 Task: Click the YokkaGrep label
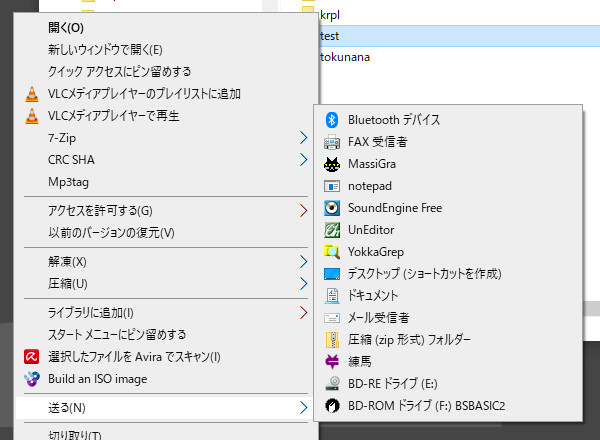(x=376, y=252)
